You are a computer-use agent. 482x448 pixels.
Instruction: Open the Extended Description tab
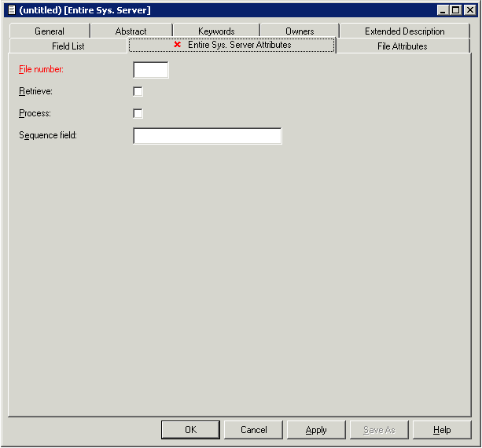click(x=404, y=31)
